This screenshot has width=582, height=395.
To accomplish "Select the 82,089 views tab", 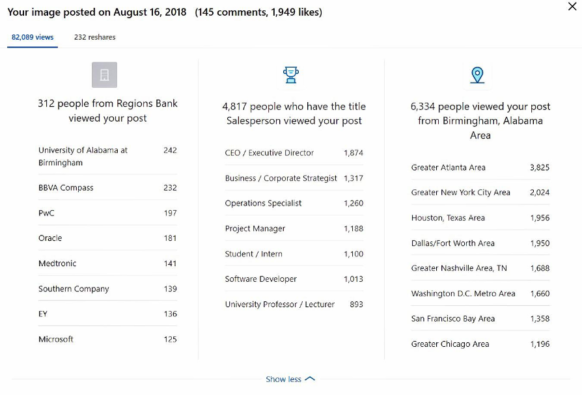I will [32, 37].
